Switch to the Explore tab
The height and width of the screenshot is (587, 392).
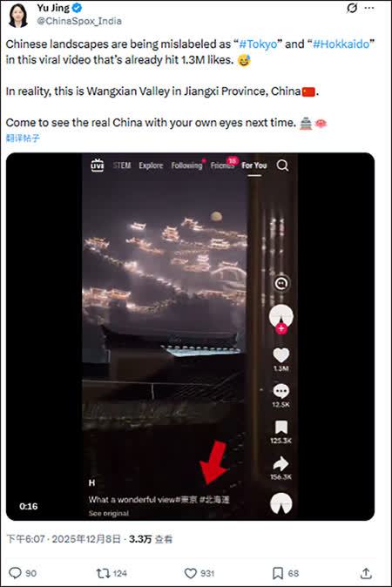pos(151,165)
